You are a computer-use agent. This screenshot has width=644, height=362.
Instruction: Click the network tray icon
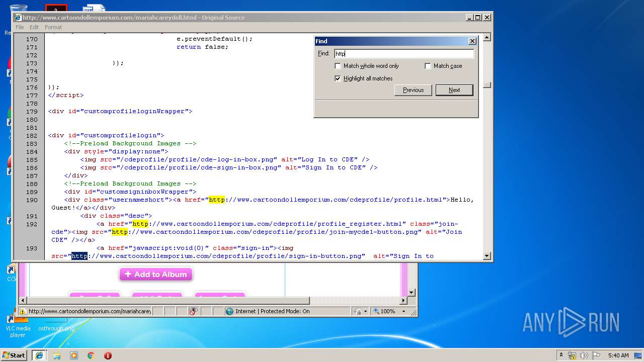[572, 355]
